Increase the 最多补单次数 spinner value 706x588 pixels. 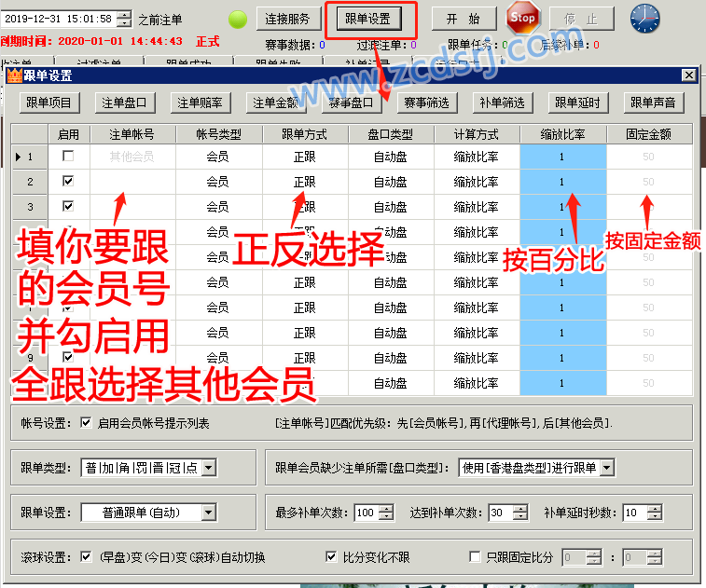click(385, 508)
